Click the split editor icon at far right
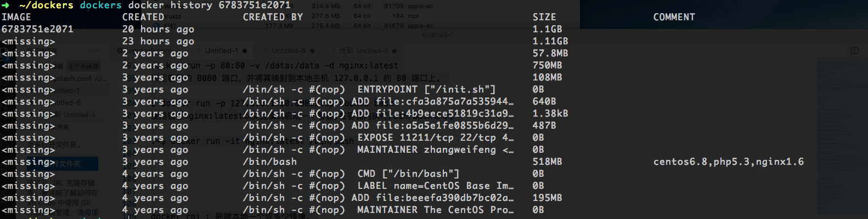The height and width of the screenshot is (219, 868). click(x=854, y=51)
